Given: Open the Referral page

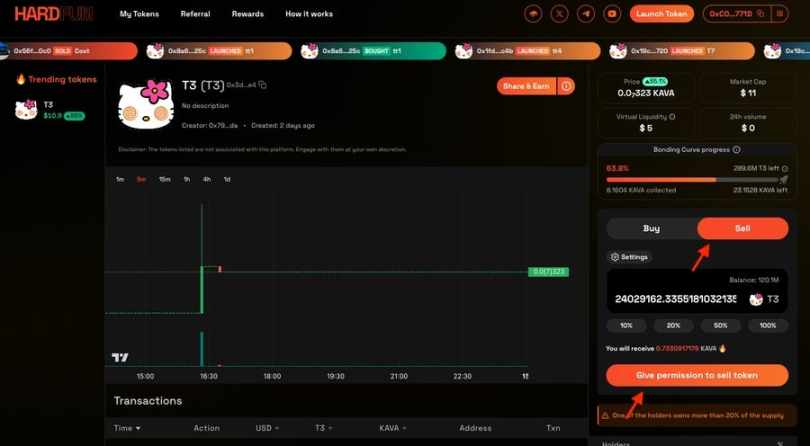Looking at the screenshot, I should click(195, 14).
